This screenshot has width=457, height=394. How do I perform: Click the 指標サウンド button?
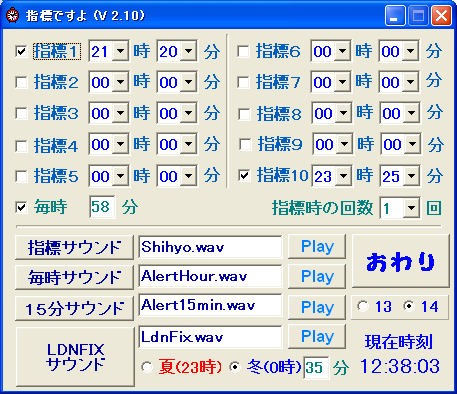point(74,248)
